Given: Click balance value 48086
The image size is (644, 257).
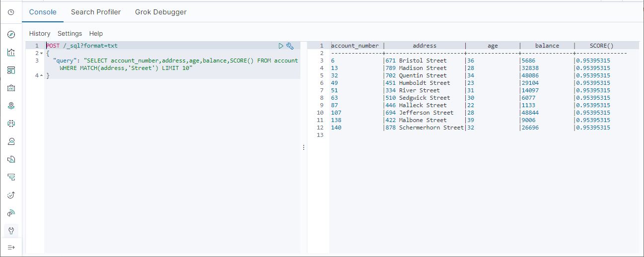Looking at the screenshot, I should pos(530,75).
